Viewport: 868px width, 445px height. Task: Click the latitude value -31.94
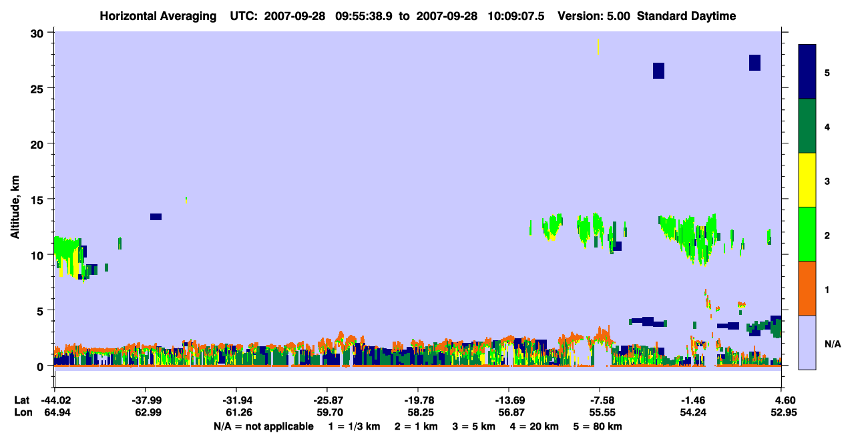coord(236,400)
